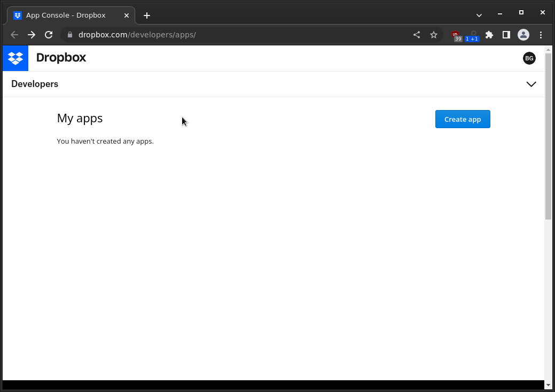The width and height of the screenshot is (555, 392).
Task: Bookmark this page with the star icon
Action: pyautogui.click(x=434, y=35)
